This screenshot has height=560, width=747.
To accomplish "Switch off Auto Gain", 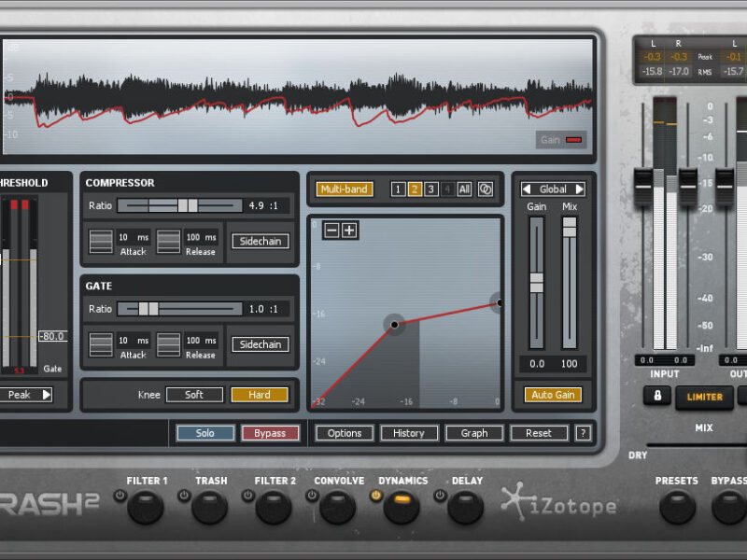I will point(553,395).
